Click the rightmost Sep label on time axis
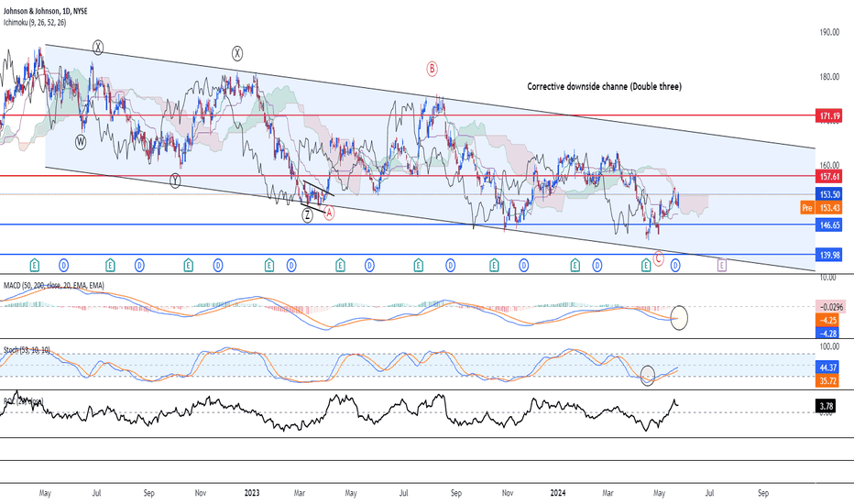Image resolution: width=854 pixels, height=504 pixels. [x=763, y=493]
